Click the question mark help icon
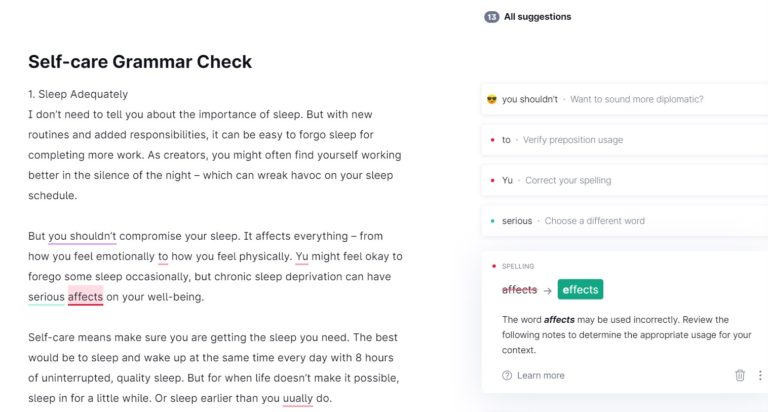 tap(507, 375)
